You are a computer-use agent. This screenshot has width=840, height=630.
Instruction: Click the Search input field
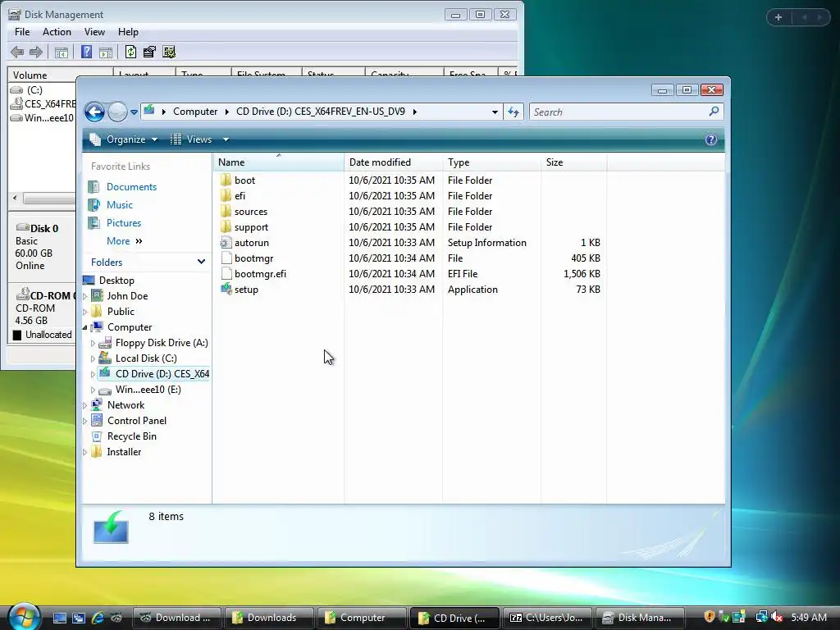click(617, 112)
